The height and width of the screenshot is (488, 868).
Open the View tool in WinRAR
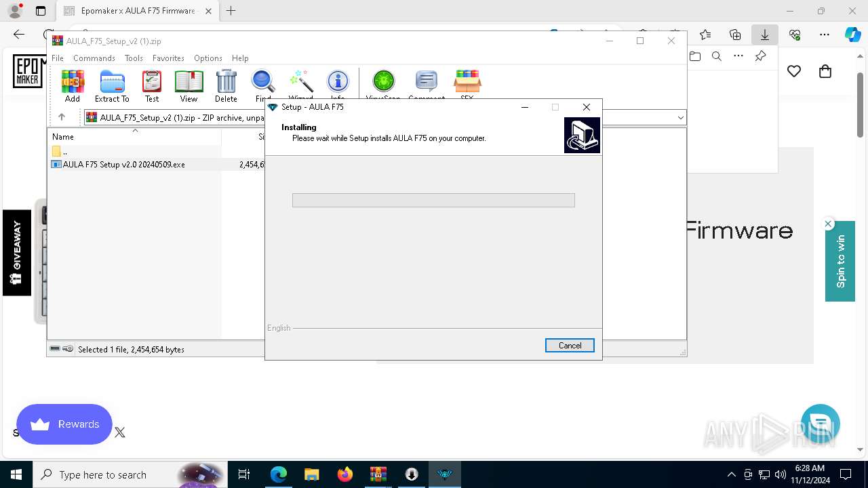[x=189, y=86]
